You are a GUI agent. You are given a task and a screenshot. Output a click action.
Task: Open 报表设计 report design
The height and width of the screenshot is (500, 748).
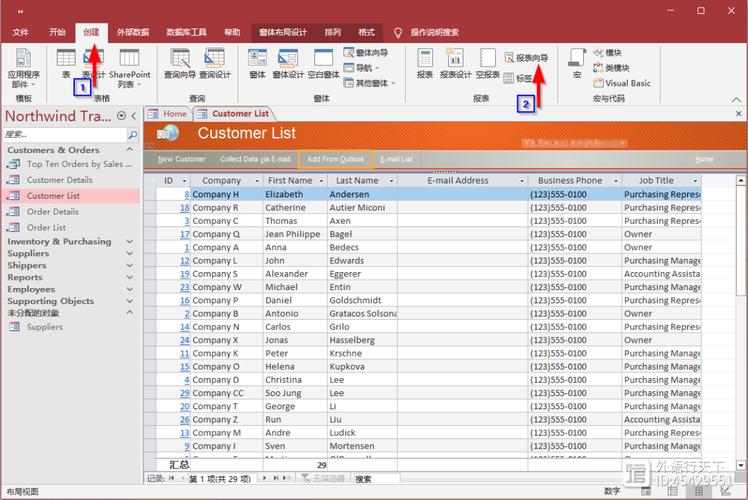[x=455, y=63]
